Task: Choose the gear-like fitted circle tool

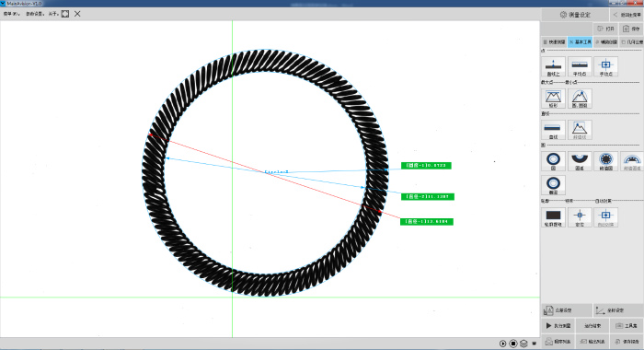Action: tap(605, 161)
